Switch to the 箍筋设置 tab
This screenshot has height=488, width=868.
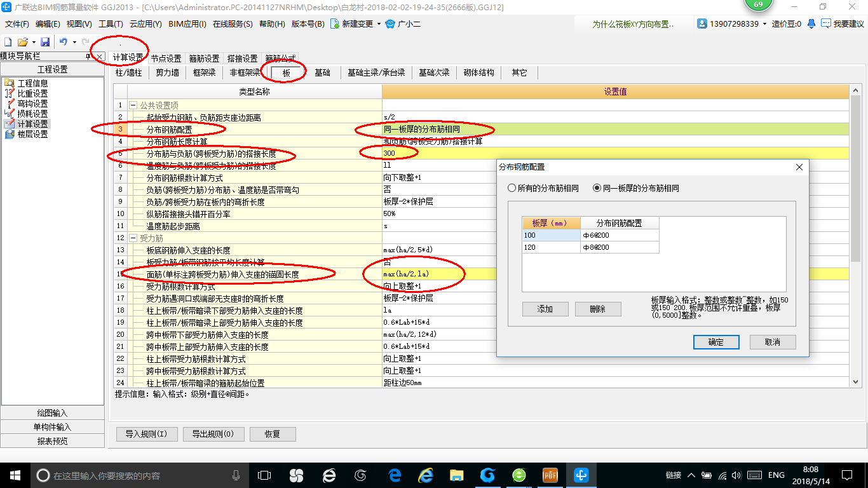[x=204, y=58]
